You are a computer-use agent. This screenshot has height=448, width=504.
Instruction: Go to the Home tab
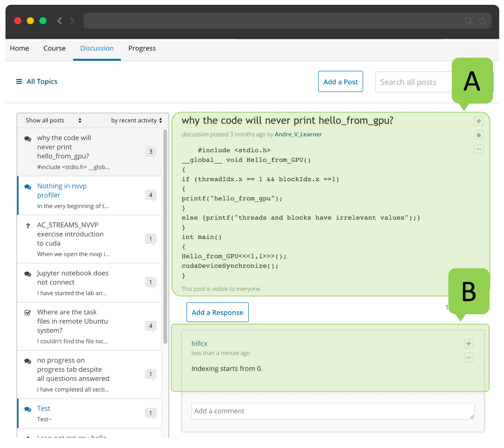click(x=19, y=48)
